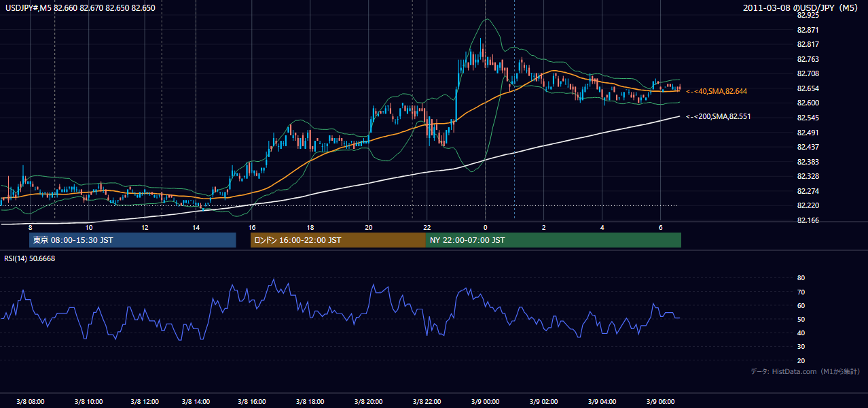Click the 200 SMA 82.551 label
The height and width of the screenshot is (408, 868).
719,117
